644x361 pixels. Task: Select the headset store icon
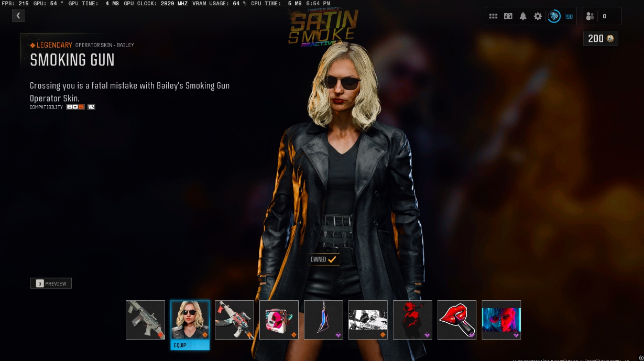(x=508, y=16)
